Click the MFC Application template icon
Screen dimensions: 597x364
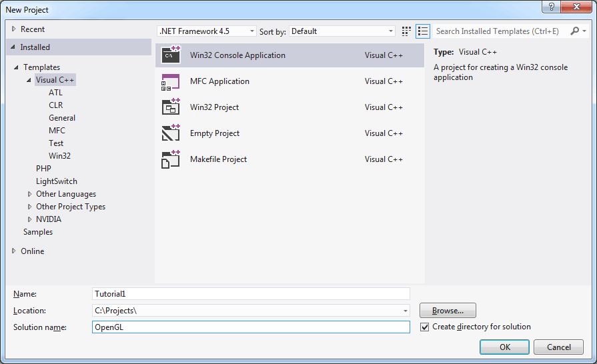171,81
